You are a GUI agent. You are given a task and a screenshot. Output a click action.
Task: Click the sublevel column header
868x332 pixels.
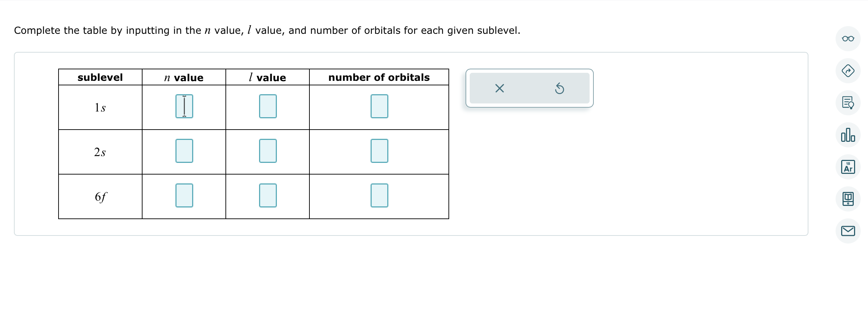100,77
